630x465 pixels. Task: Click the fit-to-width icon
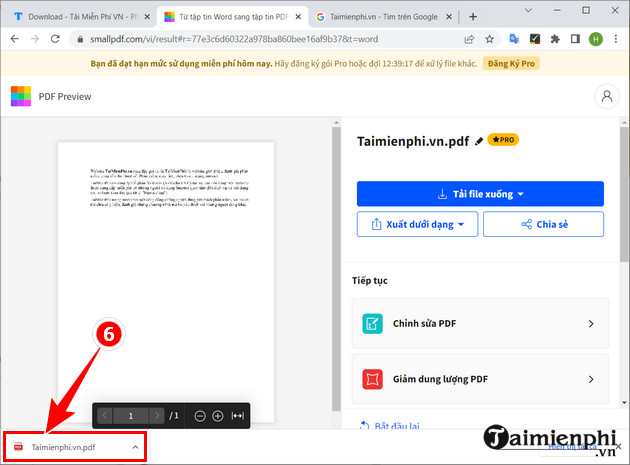(237, 416)
